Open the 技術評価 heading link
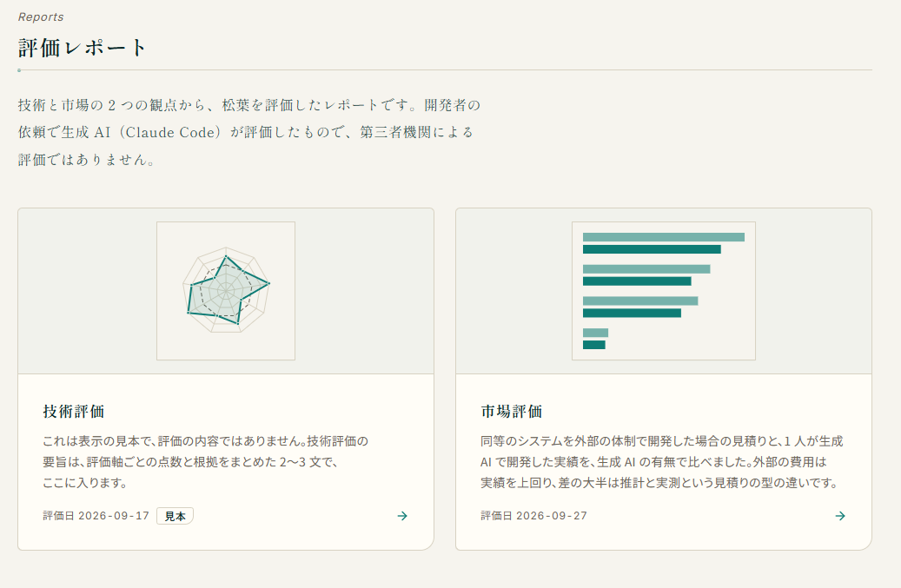This screenshot has height=588, width=901. pyautogui.click(x=74, y=411)
